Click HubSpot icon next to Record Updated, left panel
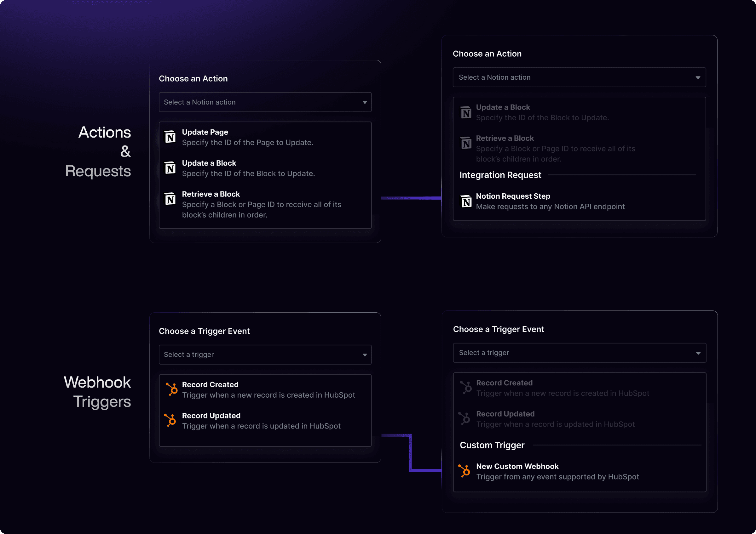Viewport: 756px width, 534px height. click(x=170, y=420)
